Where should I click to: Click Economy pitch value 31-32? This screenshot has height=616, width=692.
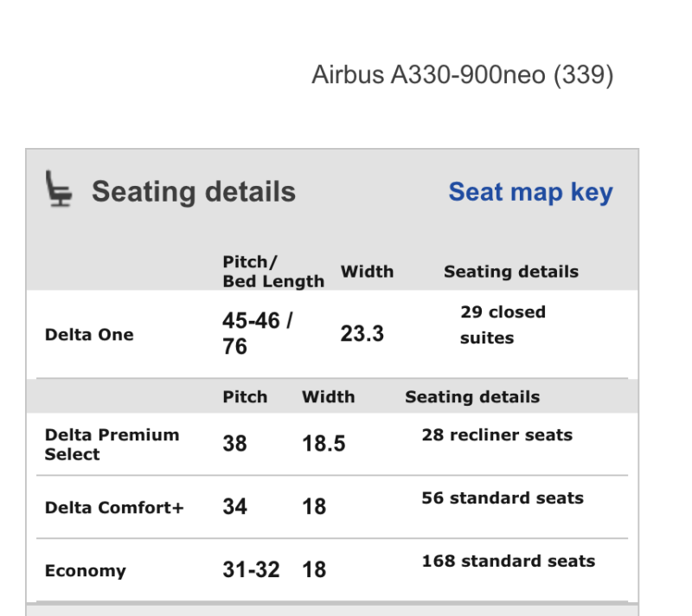point(251,570)
